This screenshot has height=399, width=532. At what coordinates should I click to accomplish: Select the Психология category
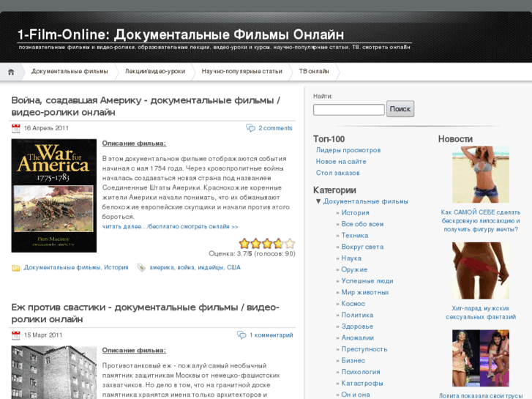click(361, 372)
